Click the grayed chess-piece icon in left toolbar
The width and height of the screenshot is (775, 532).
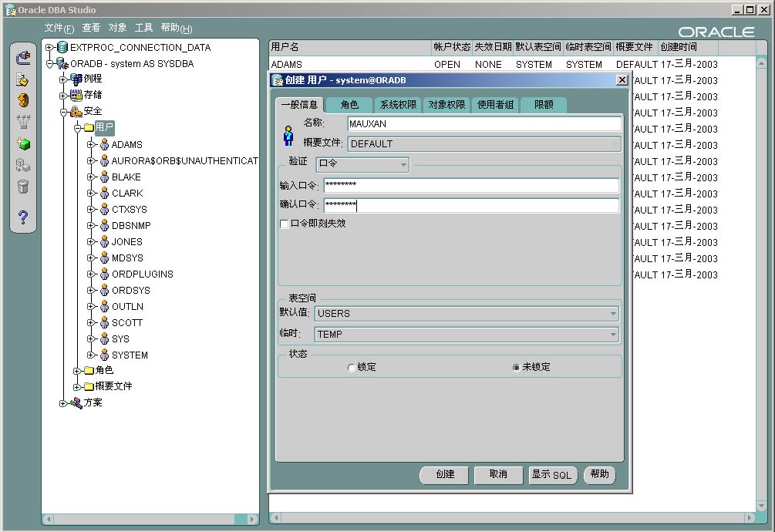(22, 122)
